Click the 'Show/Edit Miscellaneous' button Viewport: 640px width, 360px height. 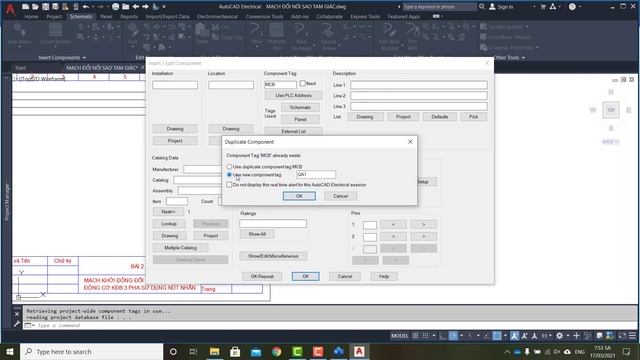[273, 256]
